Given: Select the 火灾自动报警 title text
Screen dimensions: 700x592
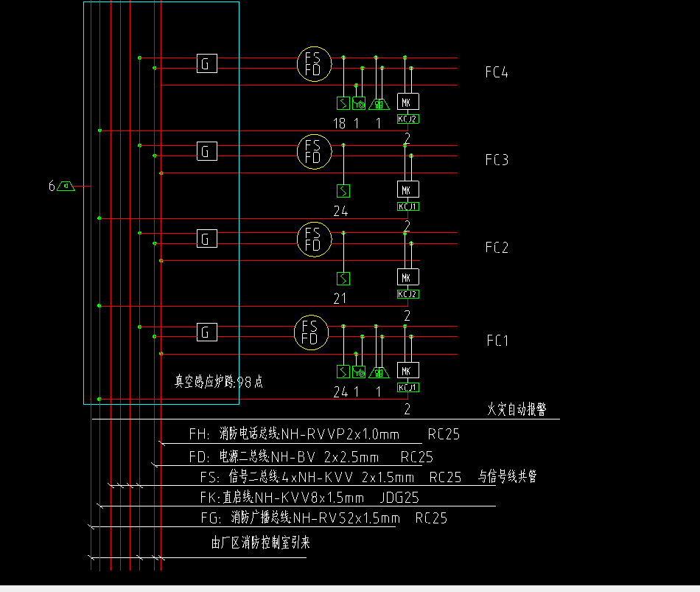Looking at the screenshot, I should click(x=517, y=409).
